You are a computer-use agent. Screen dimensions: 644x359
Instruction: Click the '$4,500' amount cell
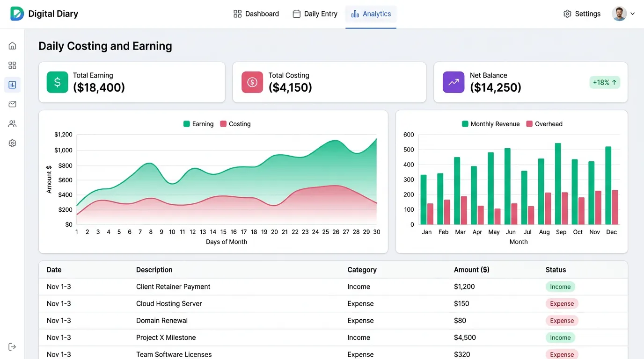click(x=465, y=337)
